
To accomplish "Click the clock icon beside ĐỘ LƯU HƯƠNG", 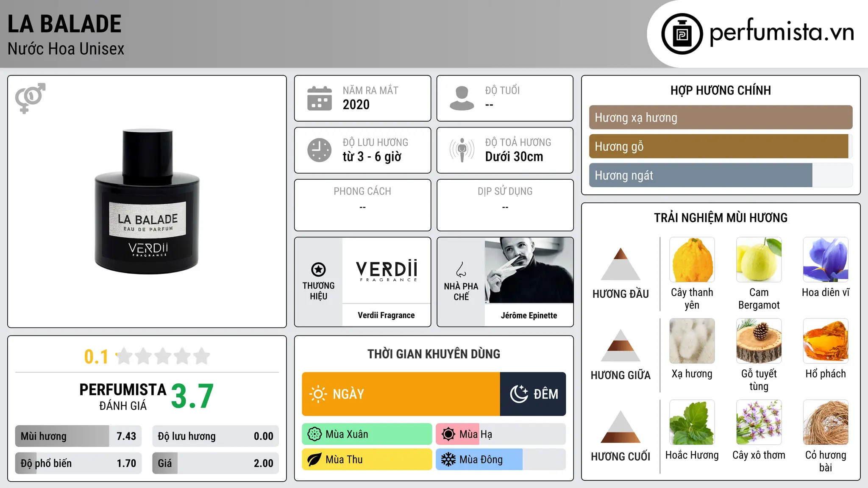I will 320,150.
